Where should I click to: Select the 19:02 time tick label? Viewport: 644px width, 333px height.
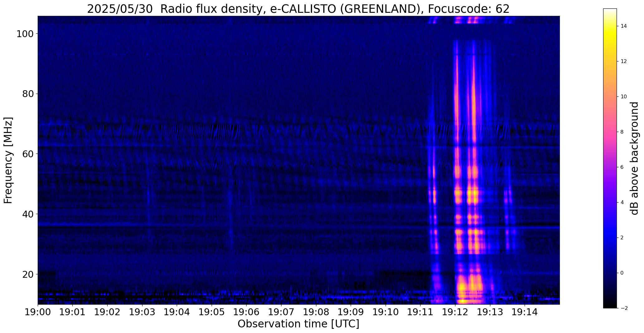107,312
